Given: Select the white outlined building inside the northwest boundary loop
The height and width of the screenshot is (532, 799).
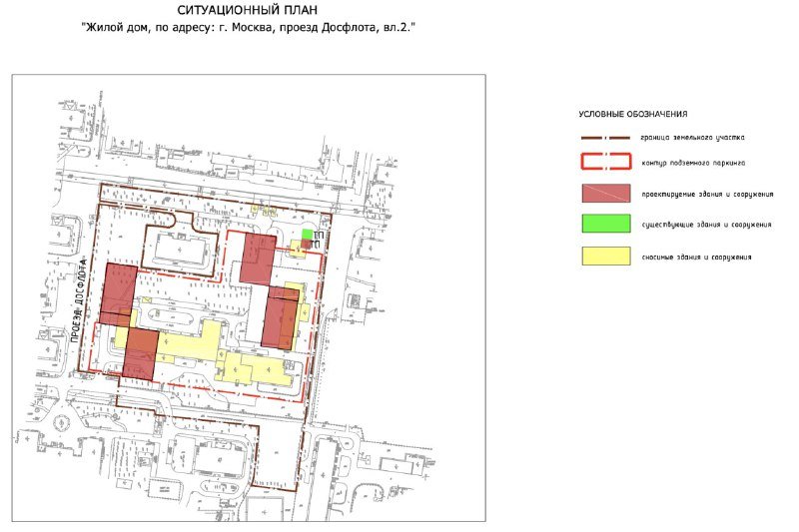Looking at the screenshot, I should point(181,249).
